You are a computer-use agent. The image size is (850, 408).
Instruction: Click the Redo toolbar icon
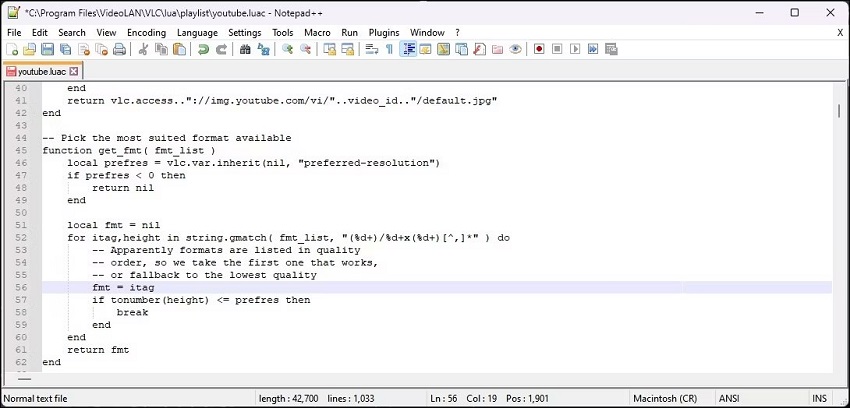(x=221, y=49)
